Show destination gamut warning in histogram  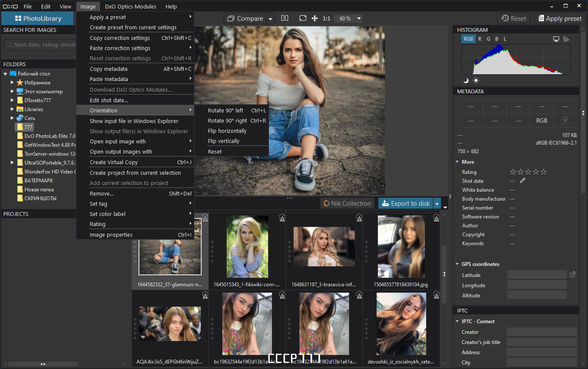point(566,39)
